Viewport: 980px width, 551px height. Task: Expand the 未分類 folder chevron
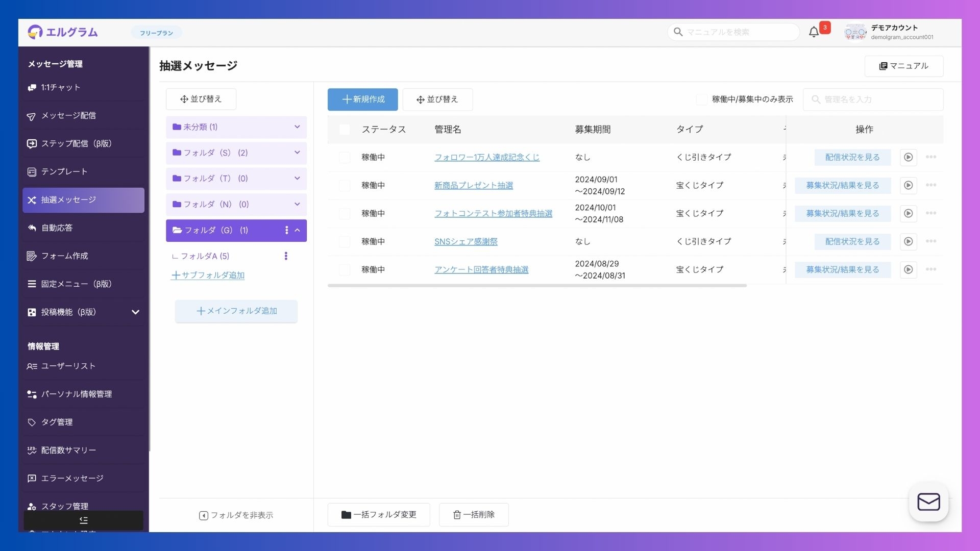[297, 127]
